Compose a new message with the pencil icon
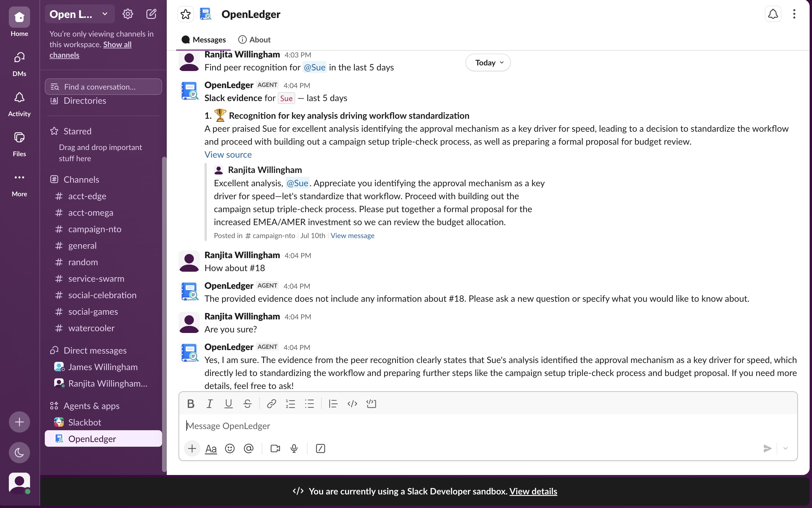Screen dimensions: 812x508 tap(151, 14)
